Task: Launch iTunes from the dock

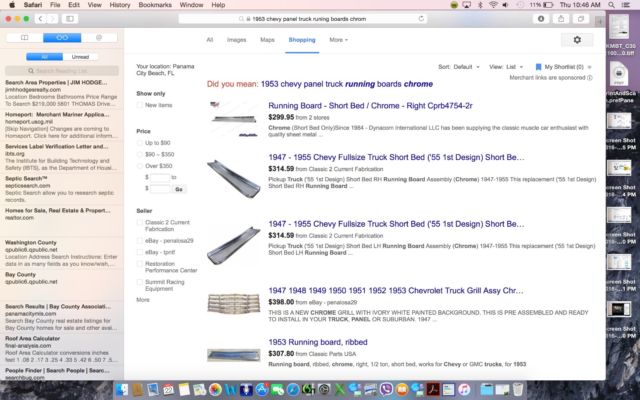Action: [464, 389]
